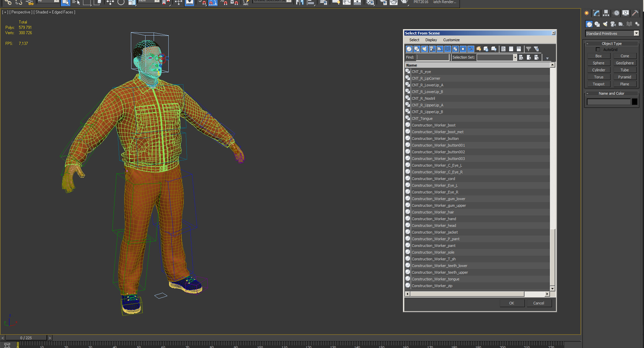Toggle Display Bones filter in dialog

[471, 49]
